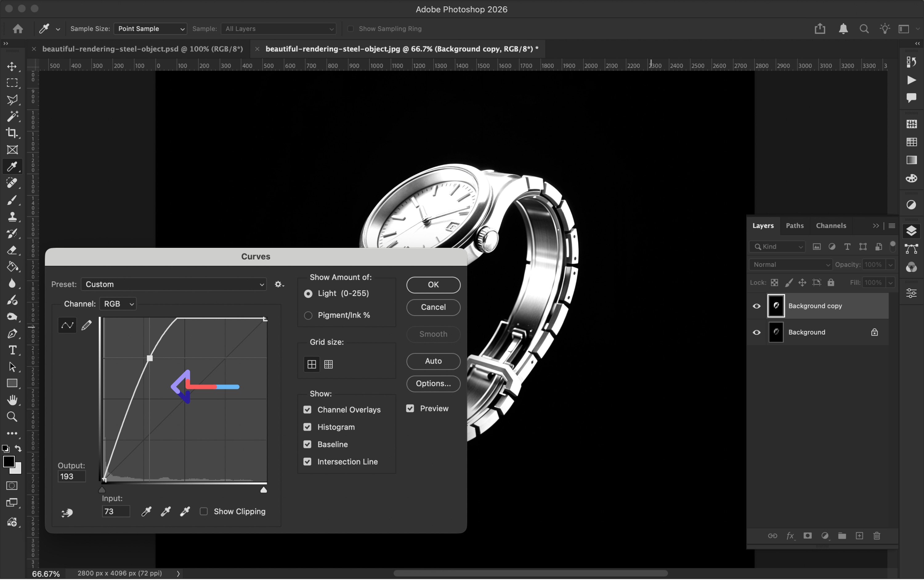This screenshot has width=924, height=580.
Task: Switch to the Channels tab
Action: coord(831,225)
